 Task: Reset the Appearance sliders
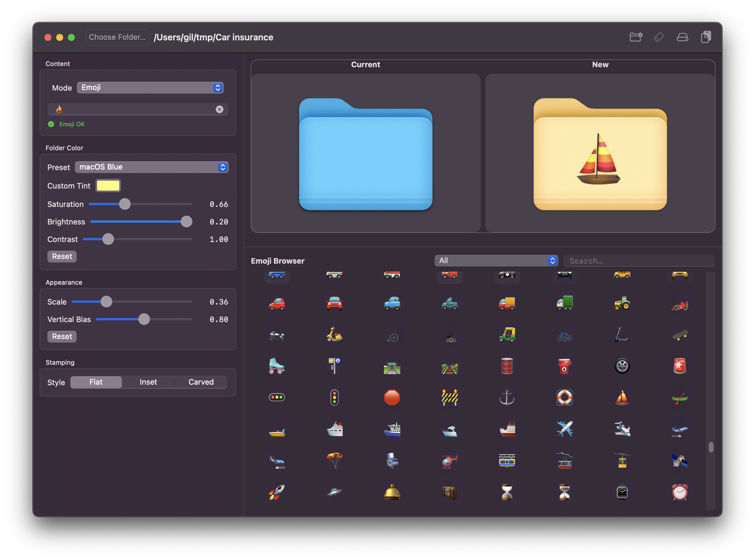point(62,336)
